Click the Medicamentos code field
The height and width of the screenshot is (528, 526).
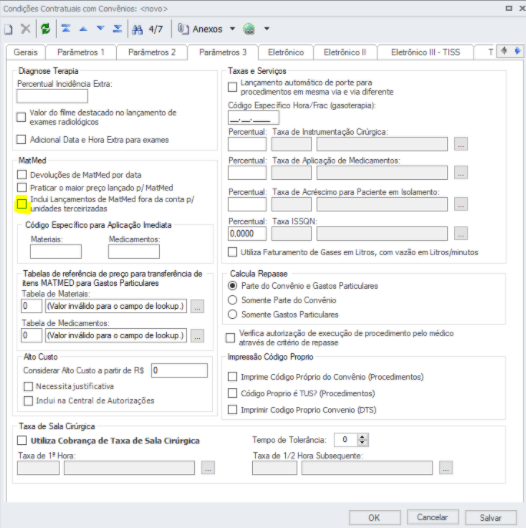[134, 252]
